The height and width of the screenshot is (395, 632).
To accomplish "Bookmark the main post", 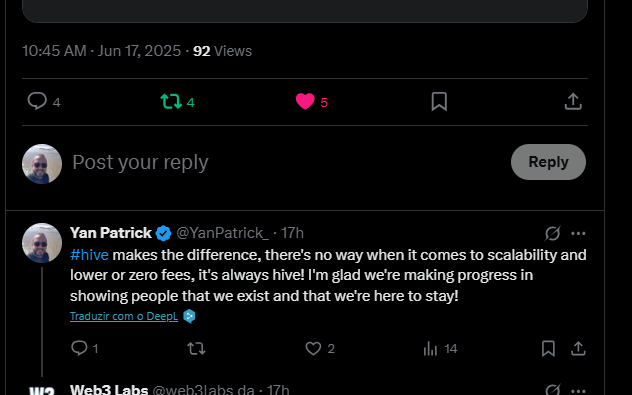I will click(439, 102).
